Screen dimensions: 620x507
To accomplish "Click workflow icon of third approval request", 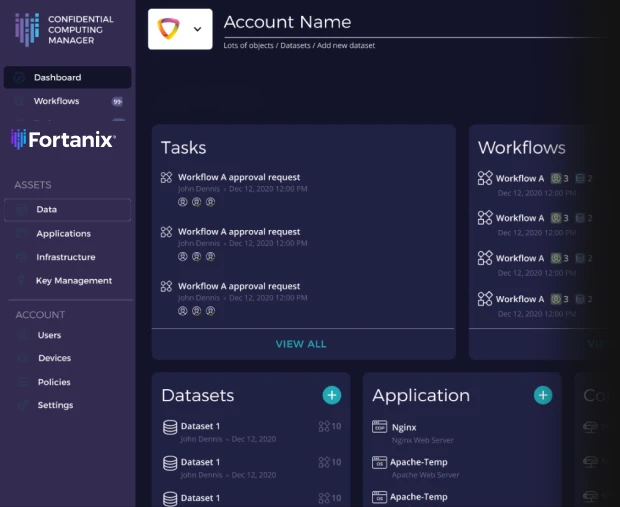I will [166, 286].
